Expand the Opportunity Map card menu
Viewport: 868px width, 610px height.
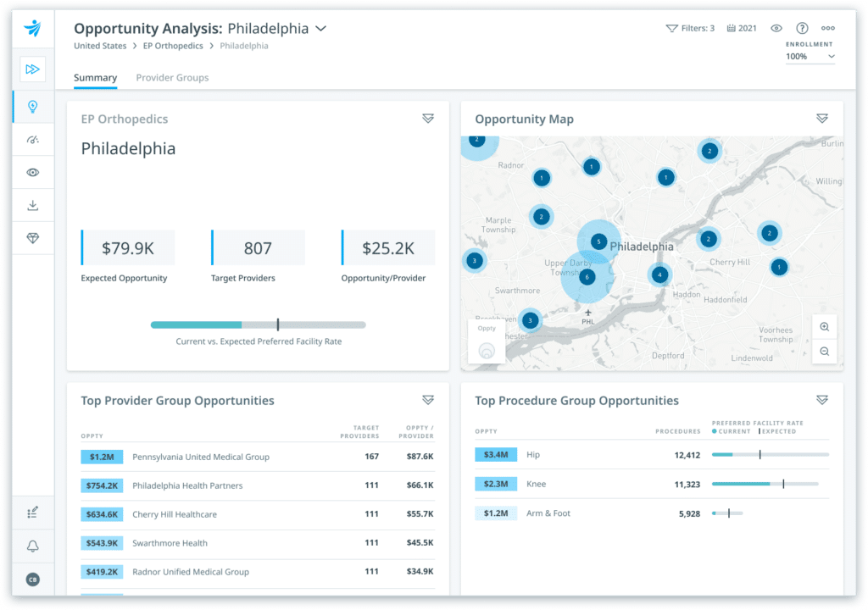click(822, 119)
